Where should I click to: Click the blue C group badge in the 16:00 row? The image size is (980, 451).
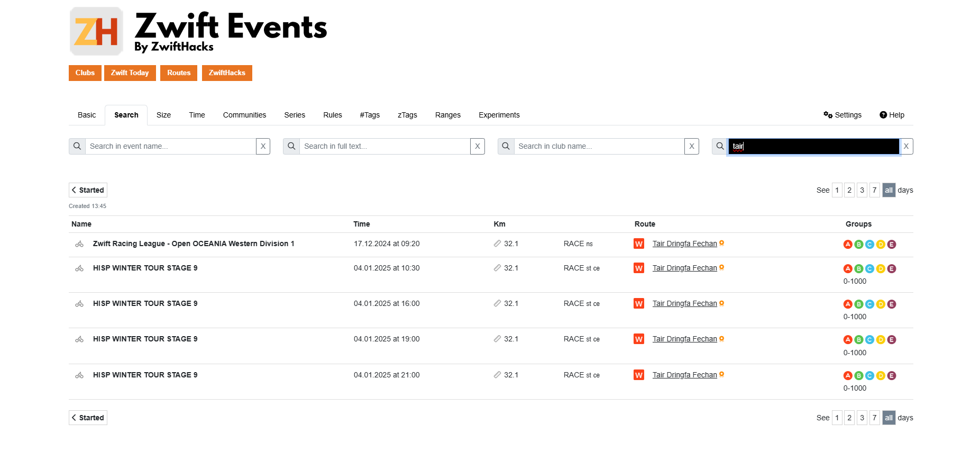tap(869, 304)
